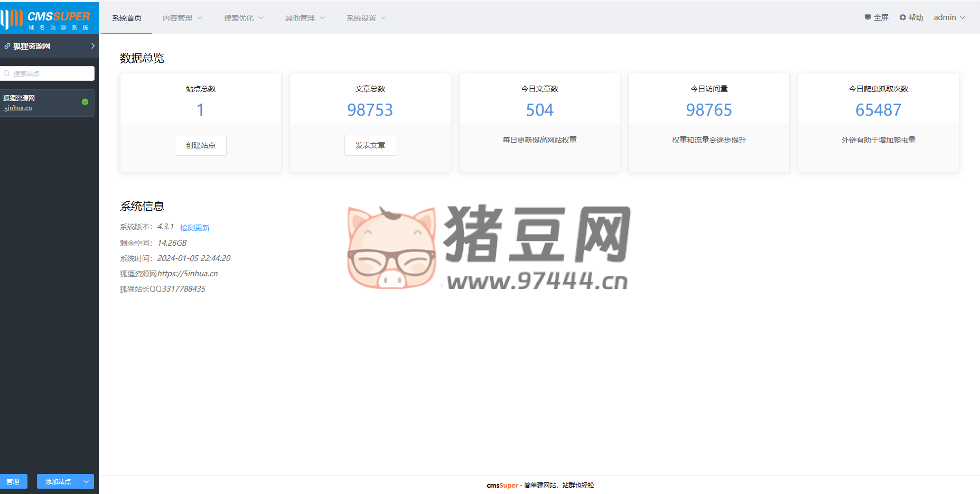Open the arrow dropdown beside 添加站点

(x=87, y=481)
